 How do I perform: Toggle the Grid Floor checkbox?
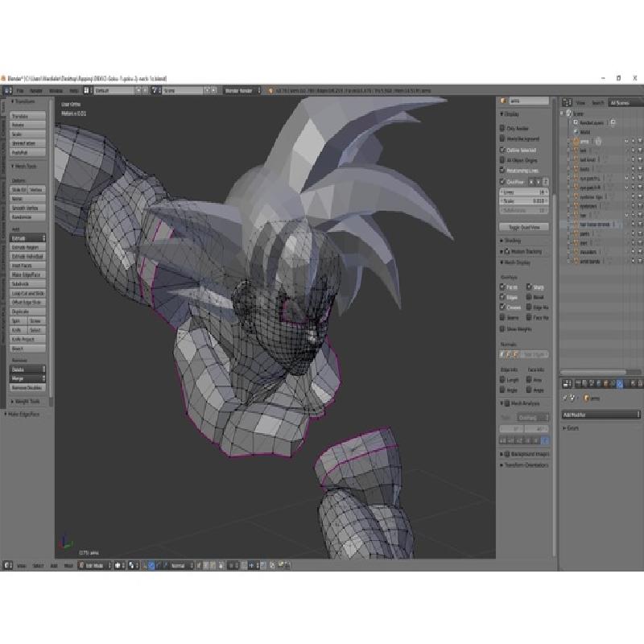pos(502,182)
